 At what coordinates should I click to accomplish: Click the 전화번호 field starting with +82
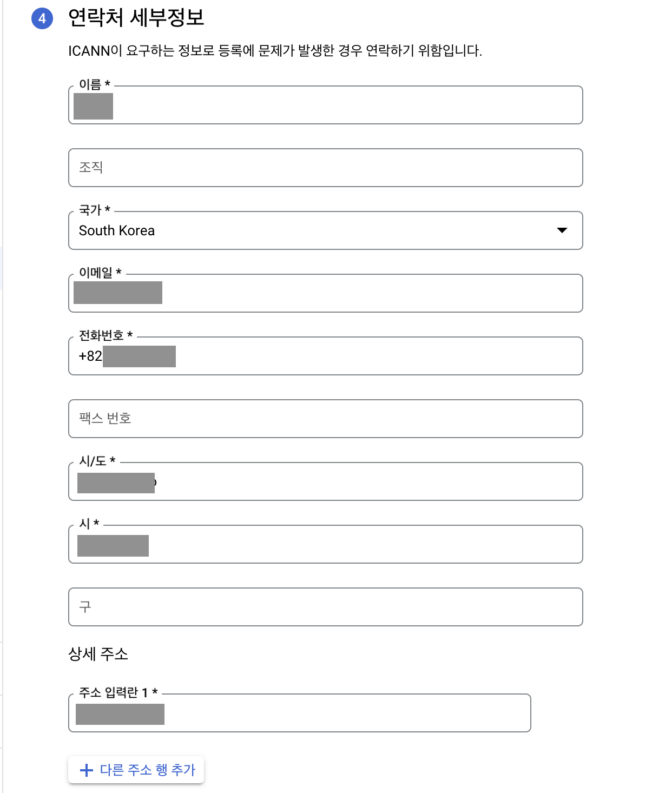[326, 356]
